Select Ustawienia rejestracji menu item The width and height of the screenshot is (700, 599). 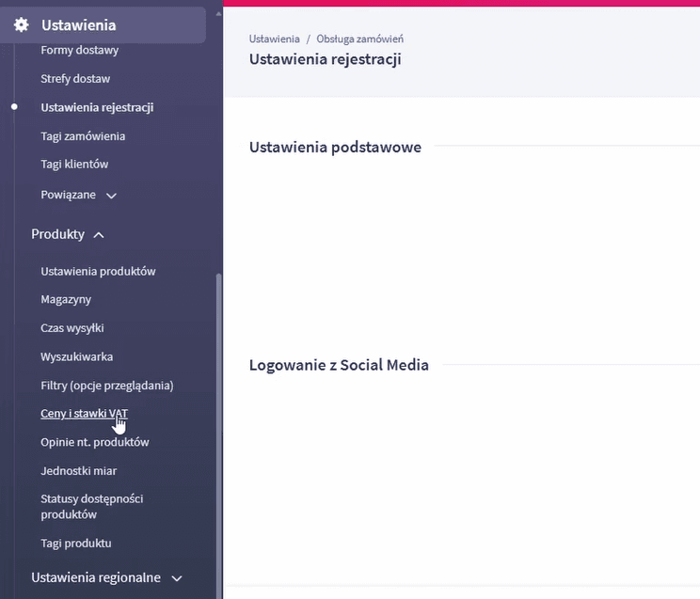click(97, 107)
